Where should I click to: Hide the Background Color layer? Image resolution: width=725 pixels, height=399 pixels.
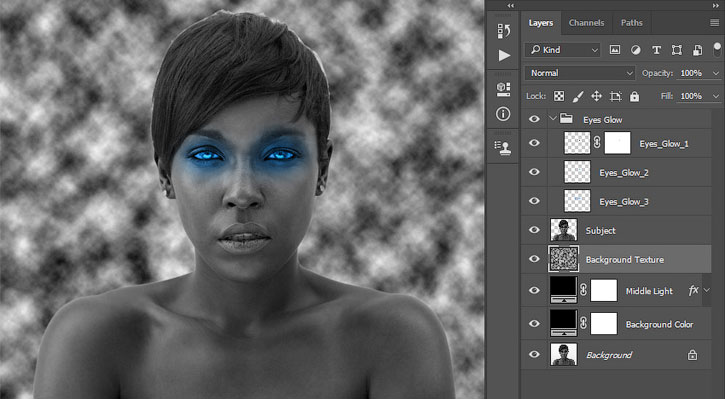pos(534,324)
